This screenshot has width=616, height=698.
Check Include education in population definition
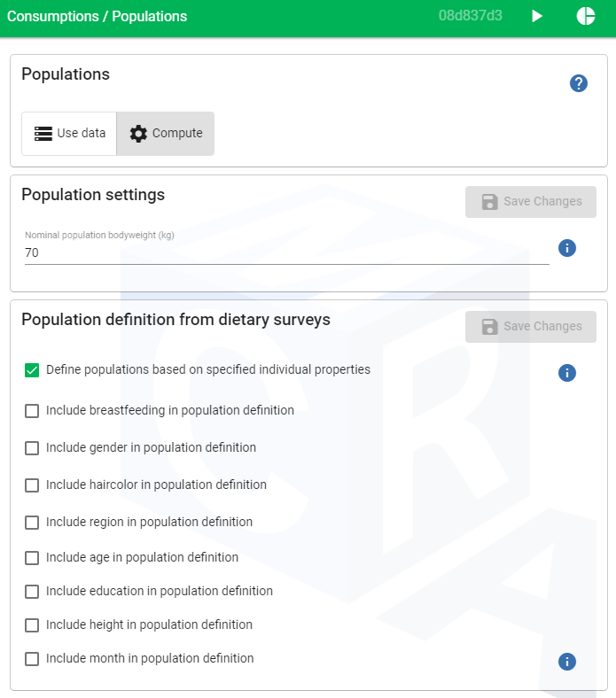(32, 592)
